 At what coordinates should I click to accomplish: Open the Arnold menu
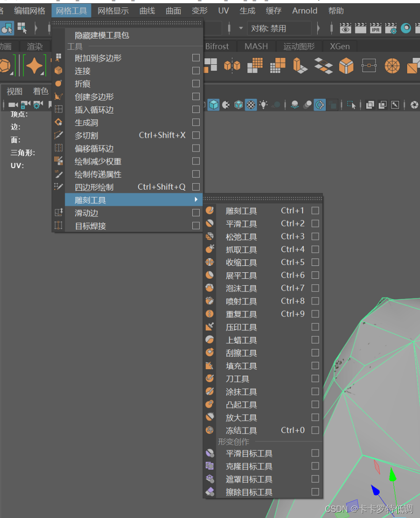[304, 11]
